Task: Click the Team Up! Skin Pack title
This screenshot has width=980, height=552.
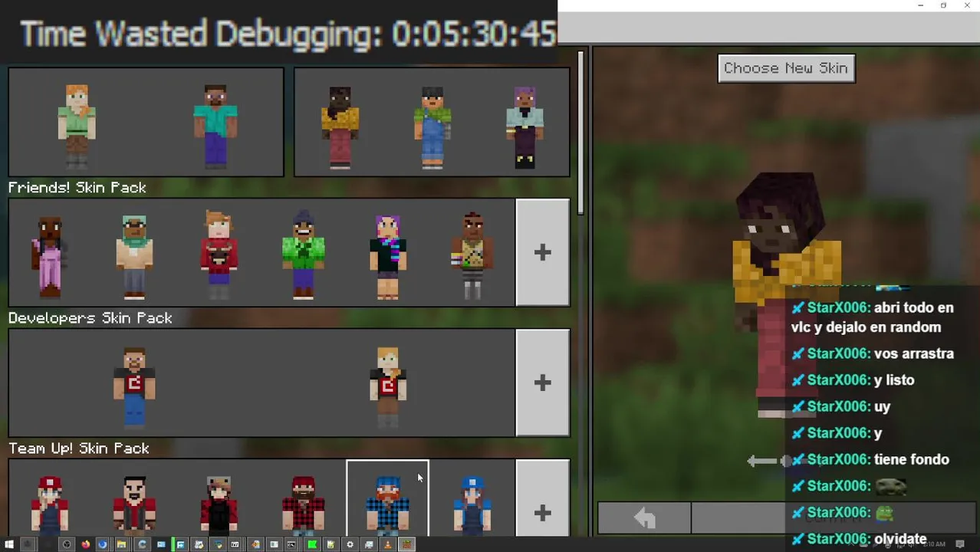Action: (x=78, y=448)
